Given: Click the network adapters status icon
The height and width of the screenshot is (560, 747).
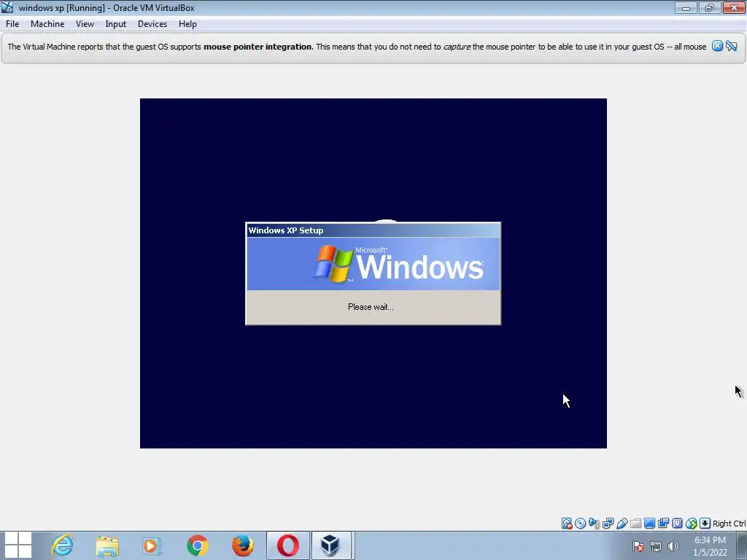Looking at the screenshot, I should pyautogui.click(x=608, y=524).
